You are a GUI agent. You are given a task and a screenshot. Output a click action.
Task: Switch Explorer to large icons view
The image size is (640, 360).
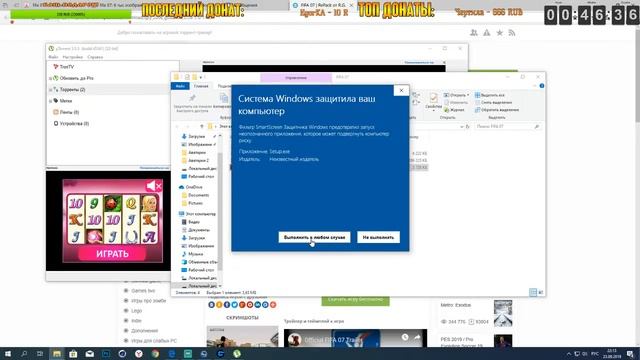pos(541,292)
